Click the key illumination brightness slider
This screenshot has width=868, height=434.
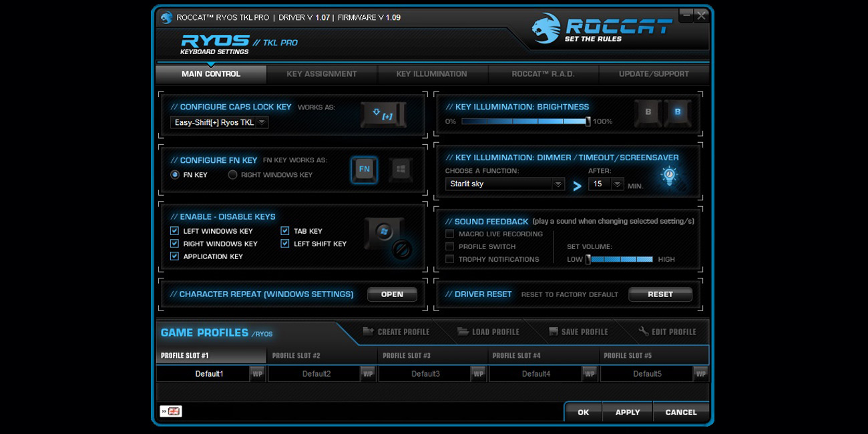(x=525, y=122)
